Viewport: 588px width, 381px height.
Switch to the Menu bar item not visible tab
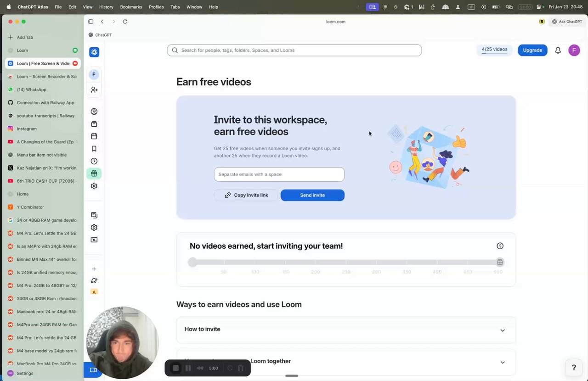coord(43,155)
